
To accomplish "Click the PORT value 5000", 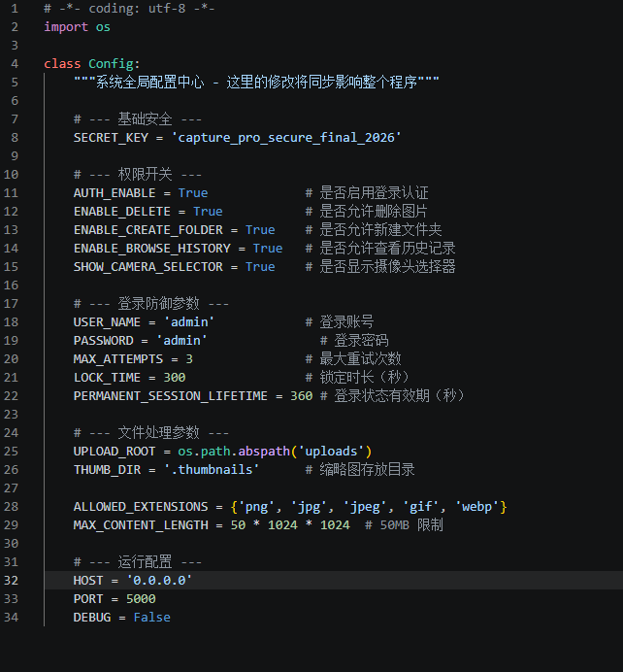I will (x=140, y=599).
